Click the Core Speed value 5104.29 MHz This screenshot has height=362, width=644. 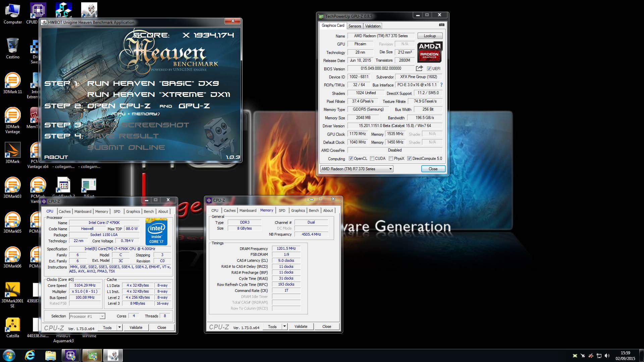pos(85,286)
